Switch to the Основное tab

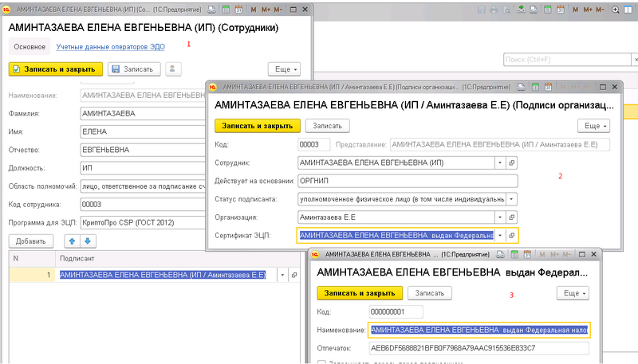tap(30, 46)
